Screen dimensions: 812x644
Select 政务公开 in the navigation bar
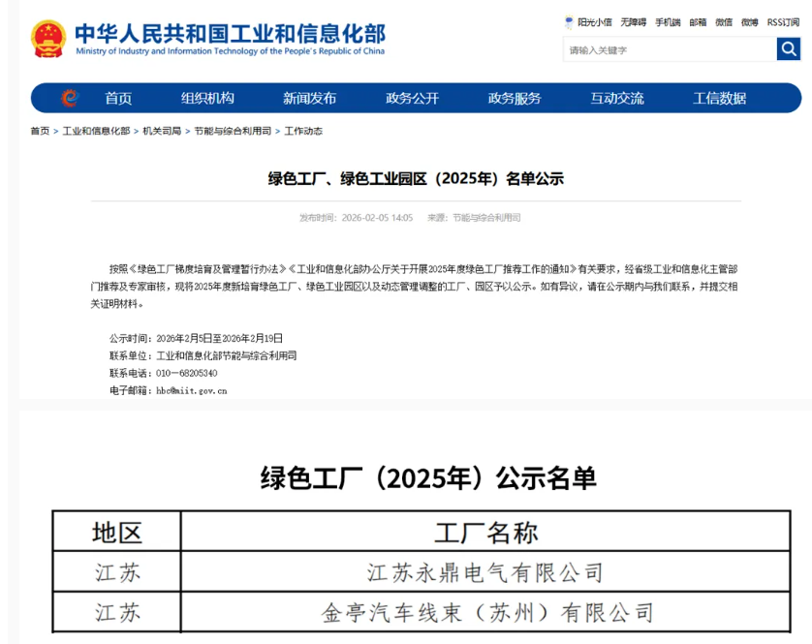point(412,98)
